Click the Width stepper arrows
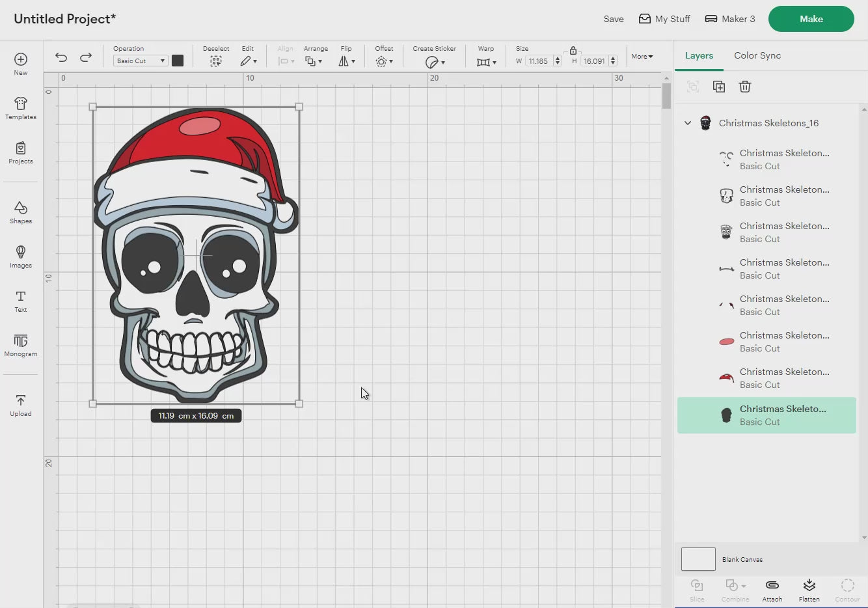The height and width of the screenshot is (608, 868). pyautogui.click(x=558, y=61)
